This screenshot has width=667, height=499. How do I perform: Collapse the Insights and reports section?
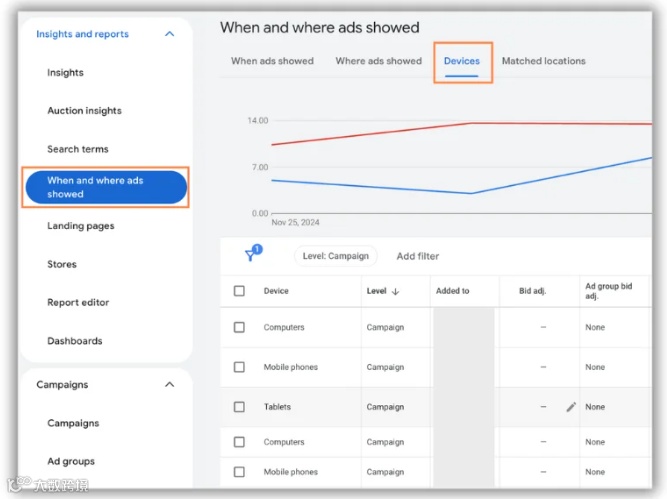click(169, 34)
